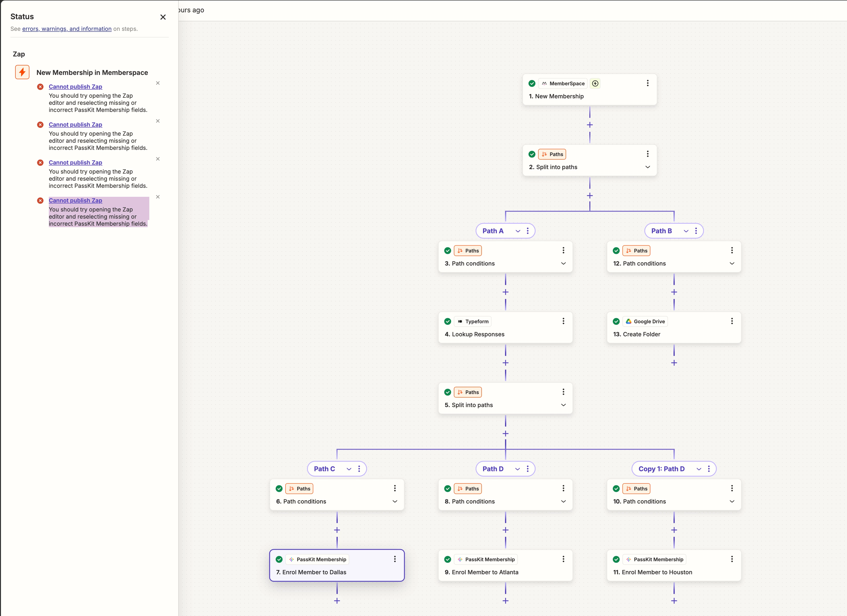
Task: Dismiss the first Cannot publish Zap error
Action: pos(158,83)
